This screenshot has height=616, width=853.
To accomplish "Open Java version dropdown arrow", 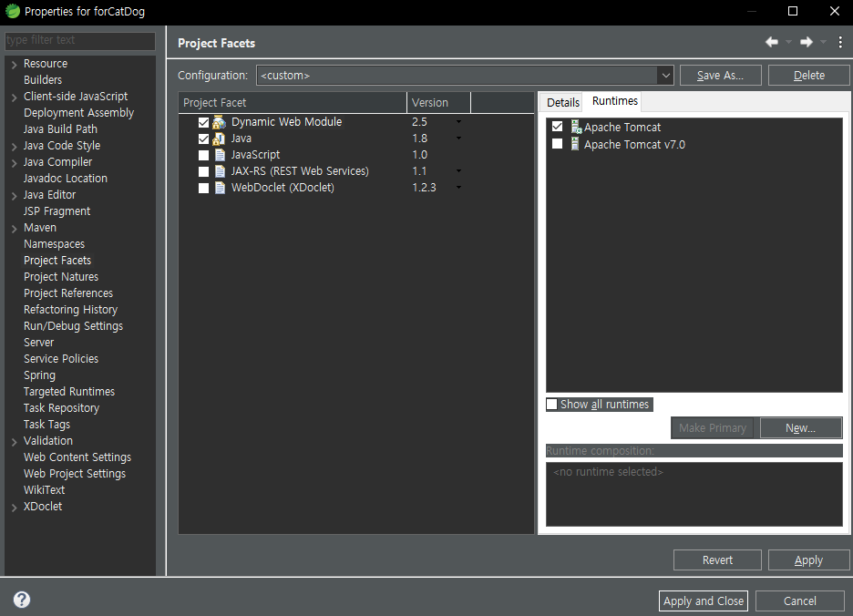I will [x=458, y=139].
